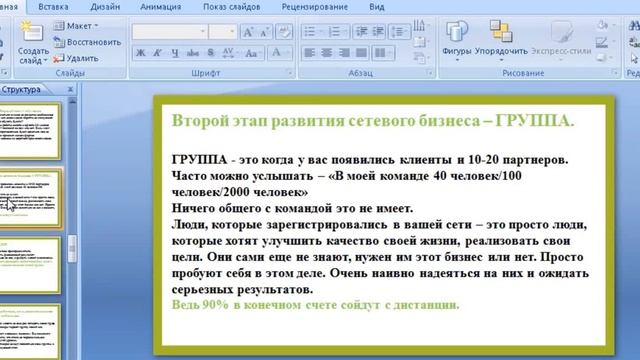Switch to the Дизайн ribbon tab
The height and width of the screenshot is (360, 640).
pos(105,7)
